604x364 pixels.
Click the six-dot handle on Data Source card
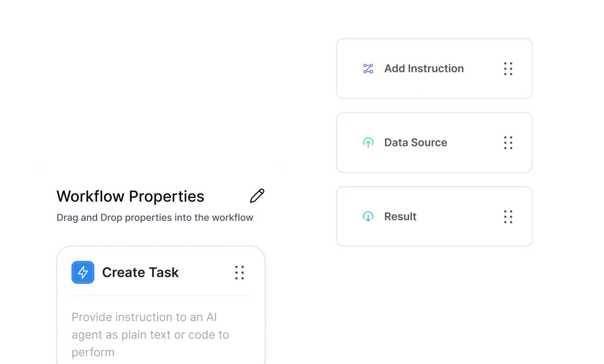click(508, 143)
